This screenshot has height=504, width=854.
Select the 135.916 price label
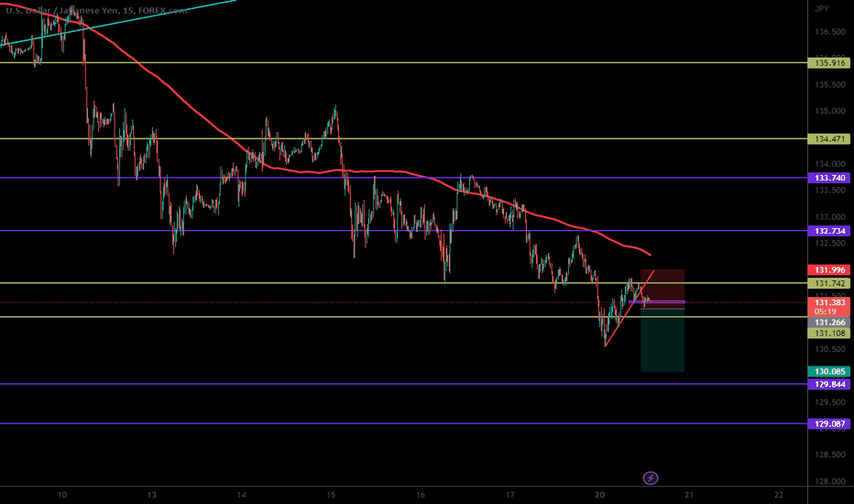tap(829, 63)
